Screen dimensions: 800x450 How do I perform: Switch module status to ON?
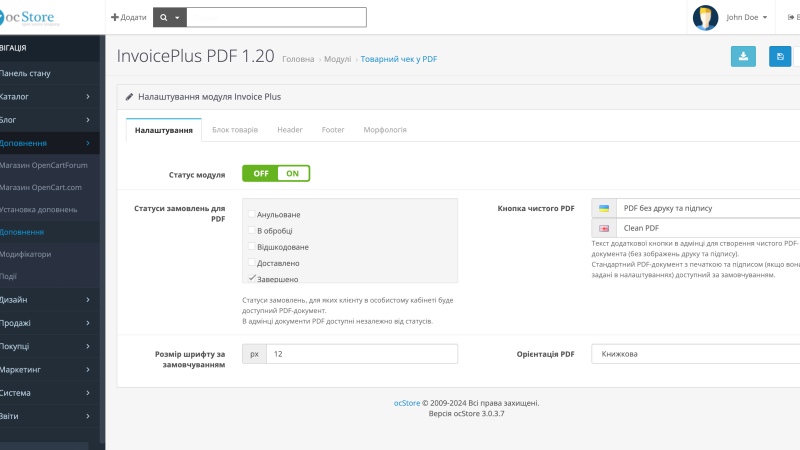pos(293,173)
